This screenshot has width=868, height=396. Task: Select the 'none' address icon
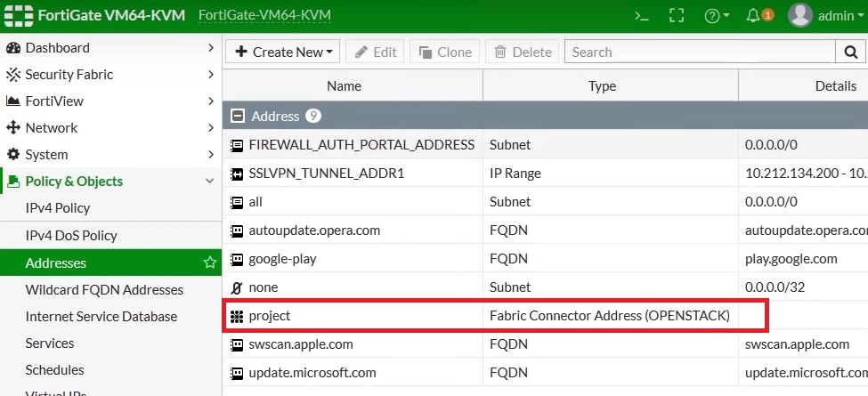coord(237,287)
